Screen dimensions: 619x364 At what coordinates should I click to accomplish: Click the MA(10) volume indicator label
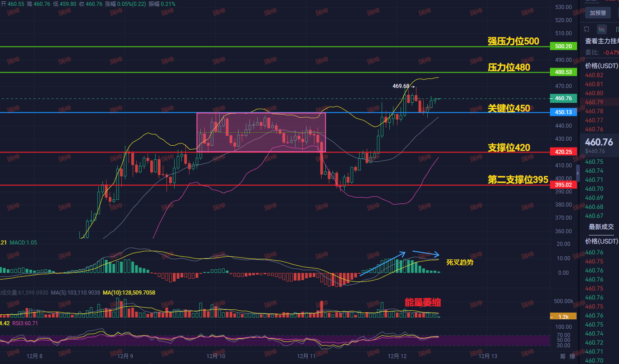129,293
